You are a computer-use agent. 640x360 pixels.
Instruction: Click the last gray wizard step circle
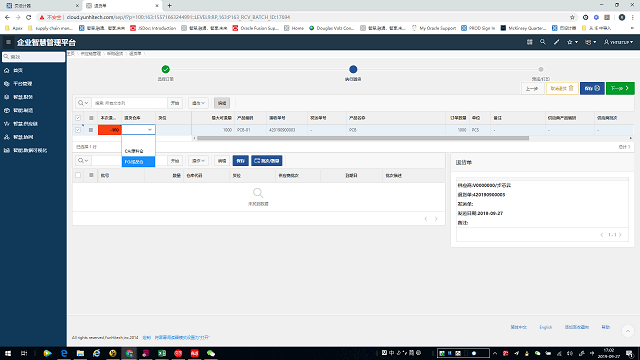pos(541,69)
